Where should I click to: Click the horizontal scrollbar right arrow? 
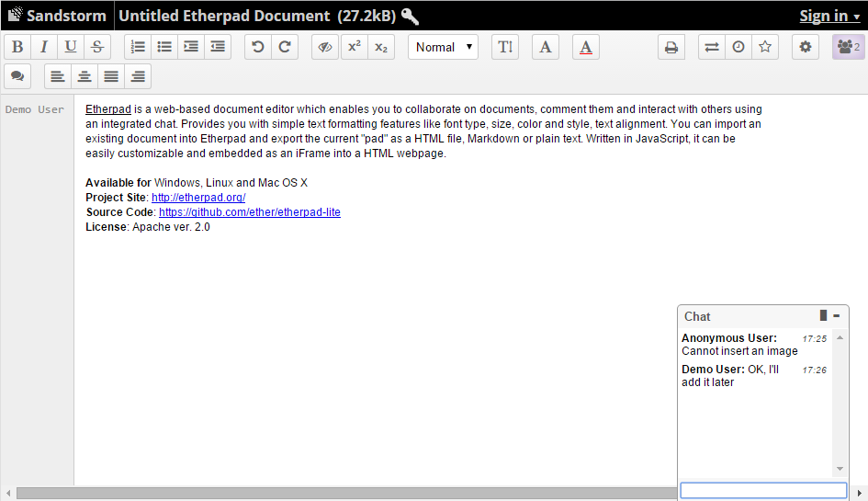tap(859, 493)
